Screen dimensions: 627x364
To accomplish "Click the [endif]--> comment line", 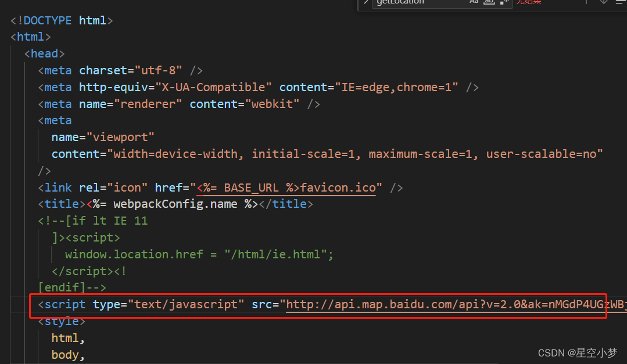I will tap(72, 287).
